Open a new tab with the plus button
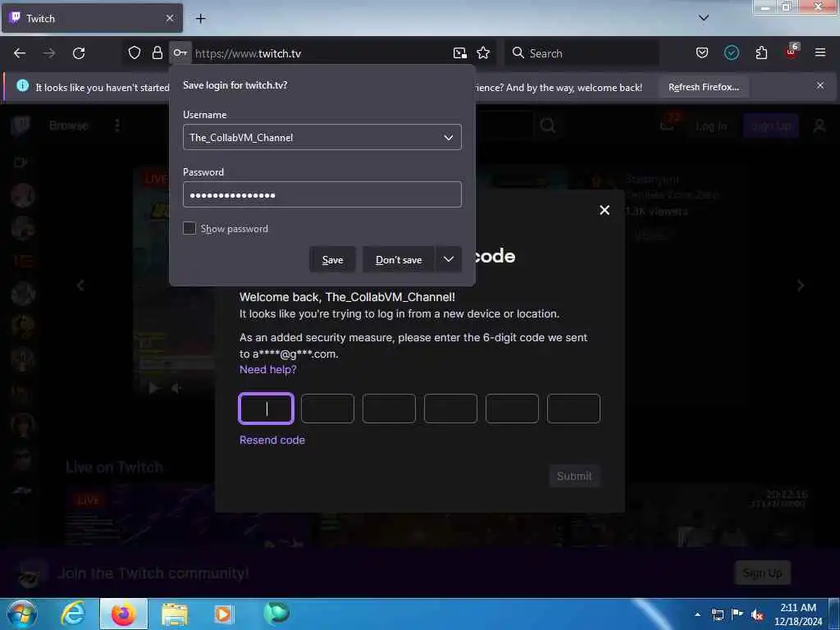This screenshot has height=630, width=840. tap(200, 18)
